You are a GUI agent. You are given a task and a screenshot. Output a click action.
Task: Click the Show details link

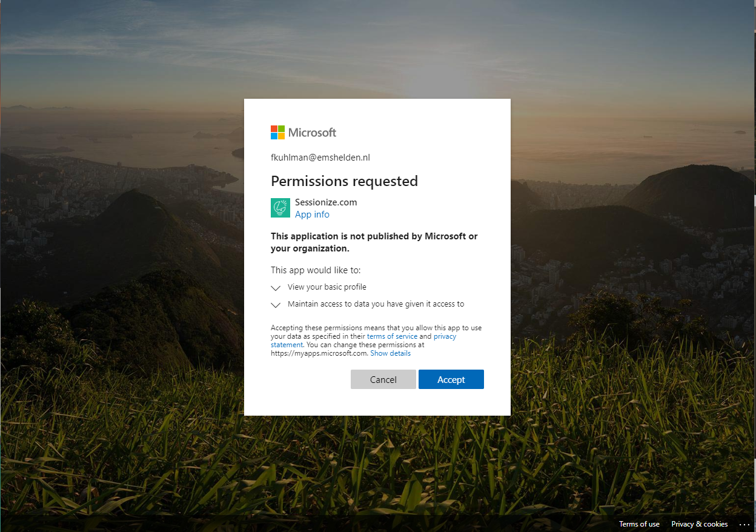[x=391, y=353]
